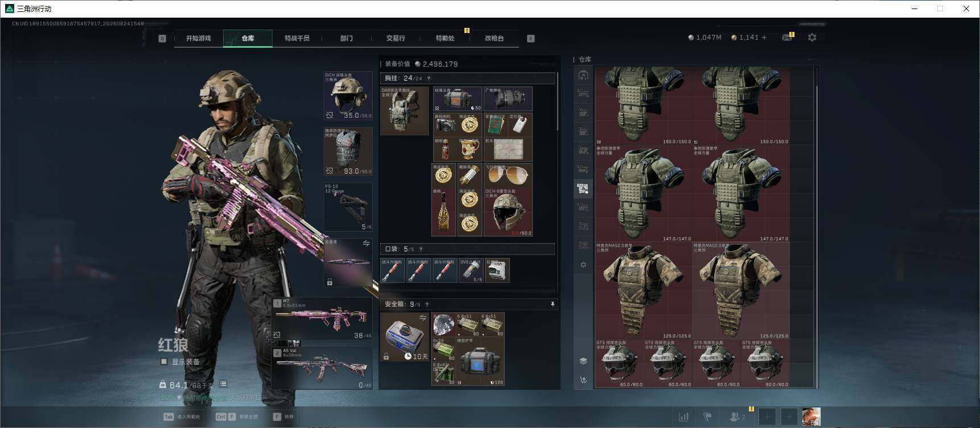Open the friends list icon
Viewport: 980px width, 428px height.
(x=737, y=417)
